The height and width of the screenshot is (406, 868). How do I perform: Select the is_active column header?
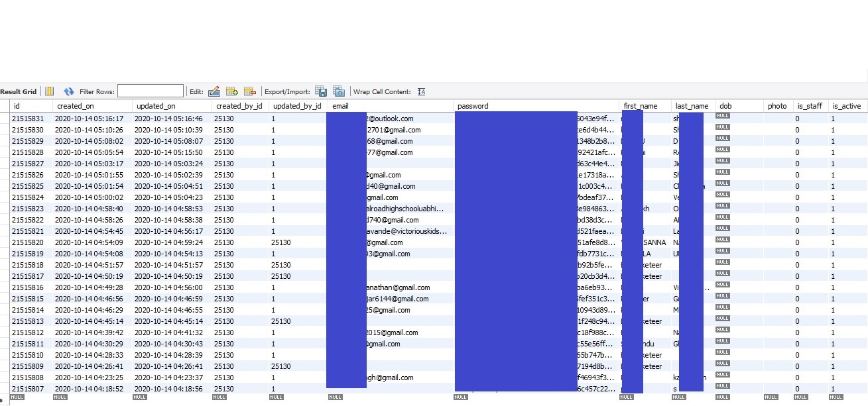(847, 105)
